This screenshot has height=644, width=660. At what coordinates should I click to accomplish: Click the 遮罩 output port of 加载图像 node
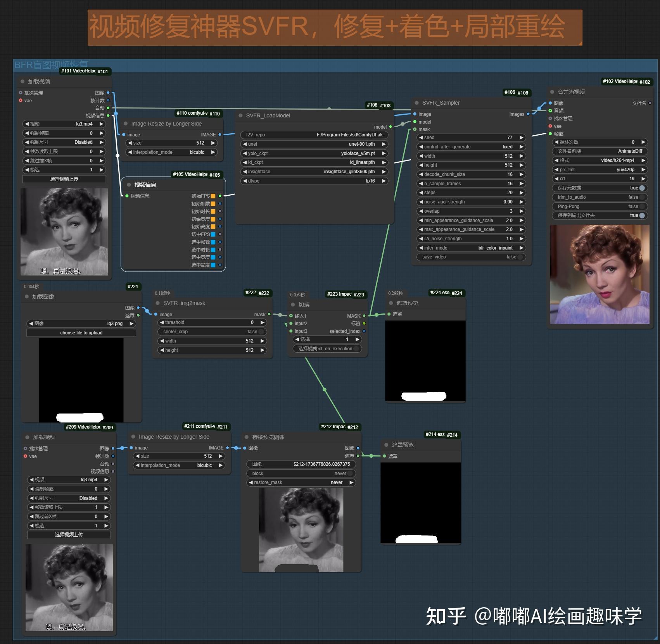click(138, 315)
